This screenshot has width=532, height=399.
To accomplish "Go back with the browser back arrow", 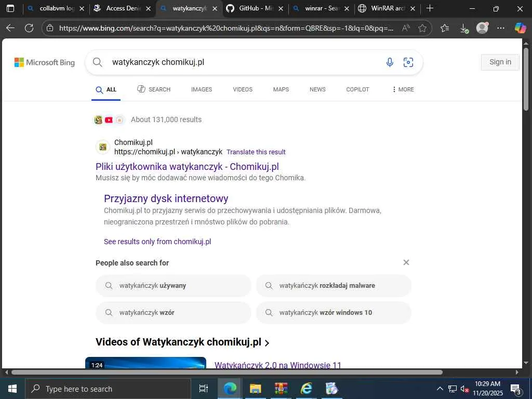I will pos(10,28).
